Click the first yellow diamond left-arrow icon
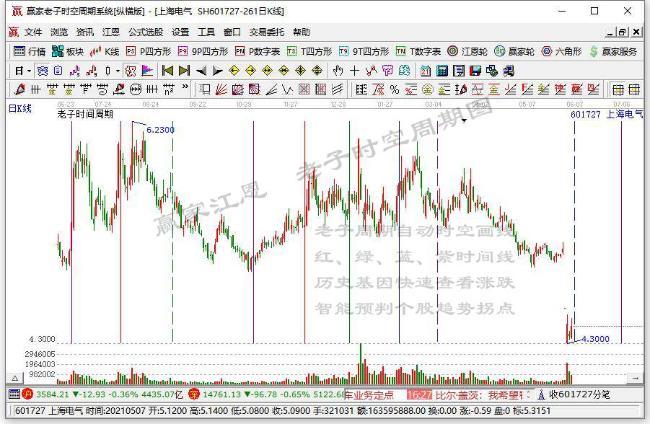The width and height of the screenshot is (650, 424). (234, 71)
